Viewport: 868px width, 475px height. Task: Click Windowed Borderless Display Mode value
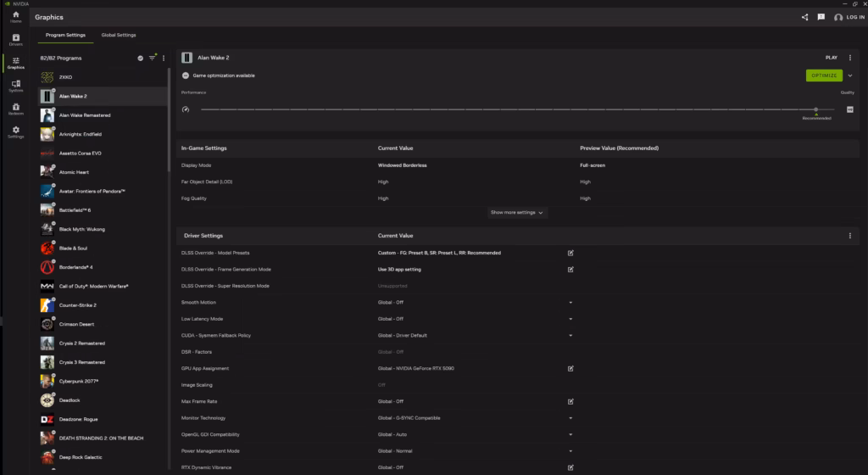(403, 165)
